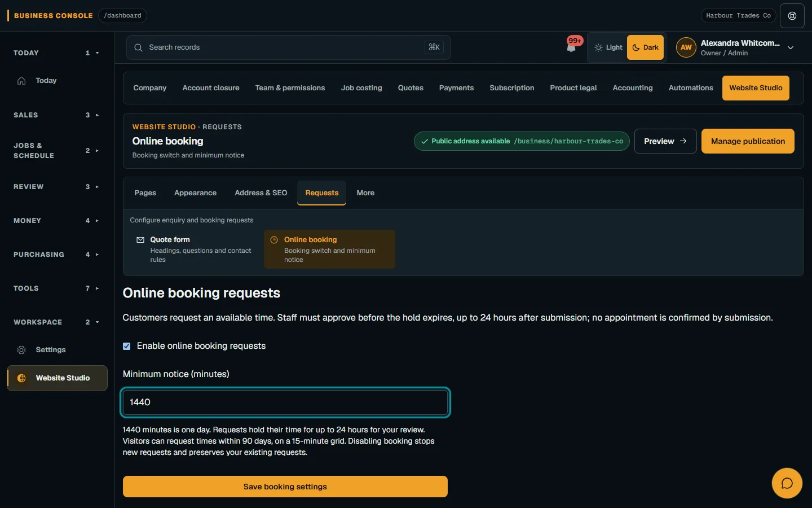
Task: Select the Pages tab
Action: (x=145, y=193)
